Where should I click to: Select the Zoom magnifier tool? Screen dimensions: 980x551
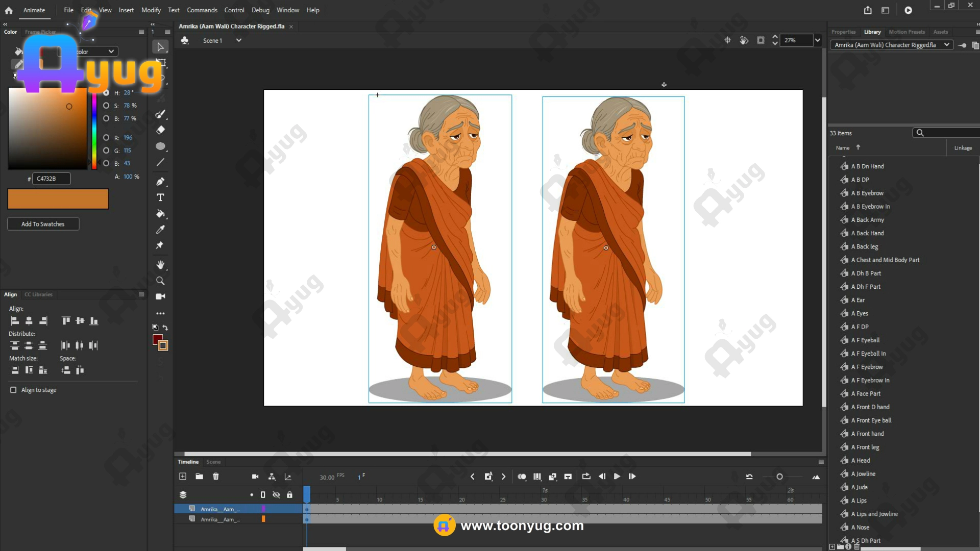160,281
